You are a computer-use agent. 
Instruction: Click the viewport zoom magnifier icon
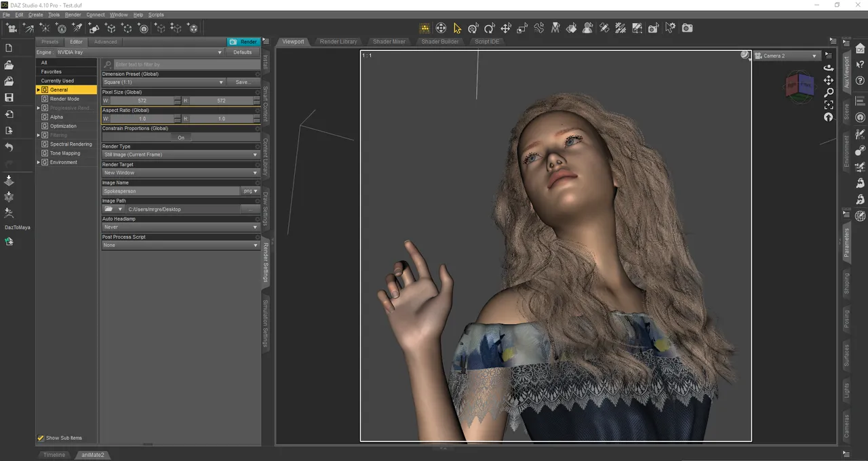pos(829,93)
